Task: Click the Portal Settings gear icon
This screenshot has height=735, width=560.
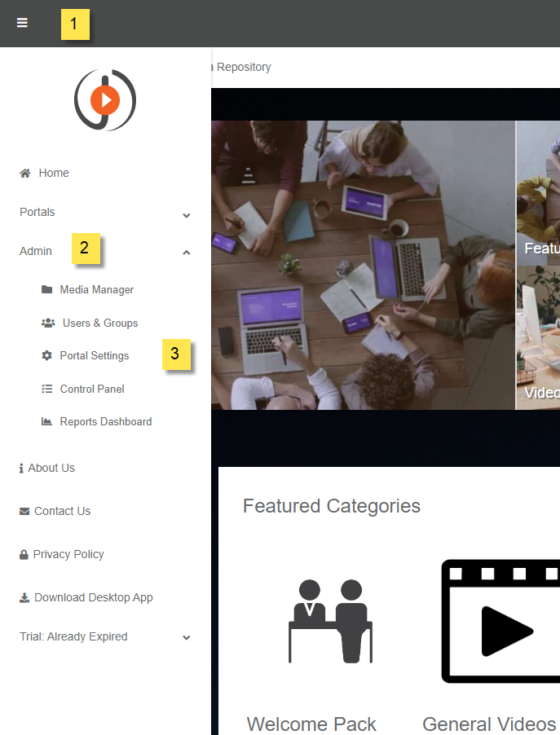Action: click(x=46, y=356)
